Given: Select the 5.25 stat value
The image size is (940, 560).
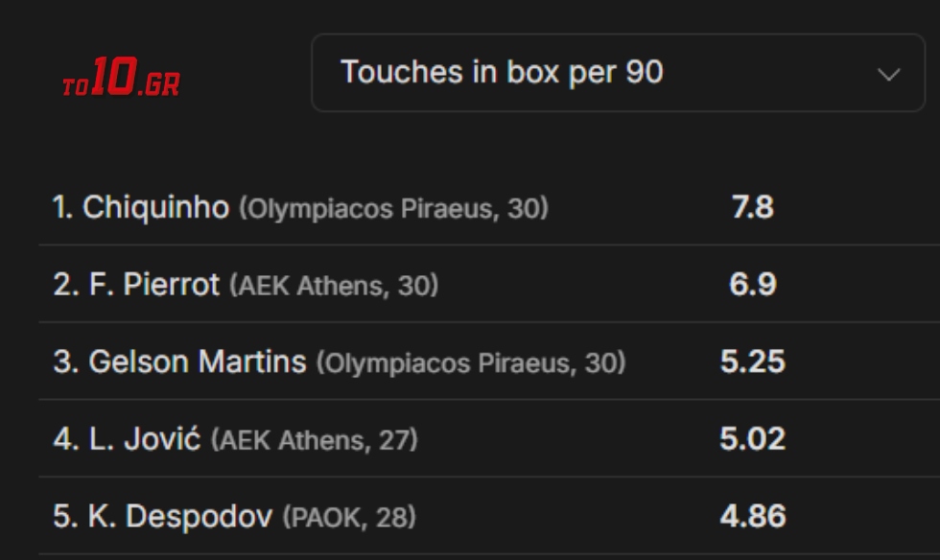Looking at the screenshot, I should pyautogui.click(x=752, y=362).
